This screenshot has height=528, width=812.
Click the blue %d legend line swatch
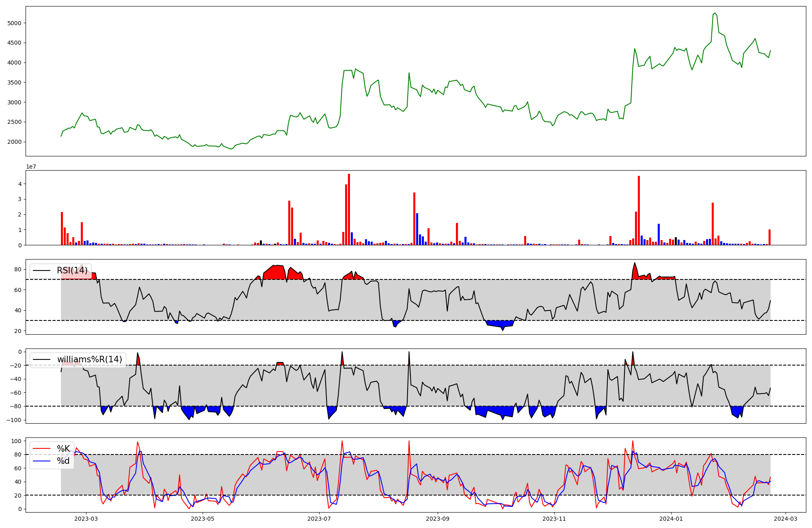41,461
